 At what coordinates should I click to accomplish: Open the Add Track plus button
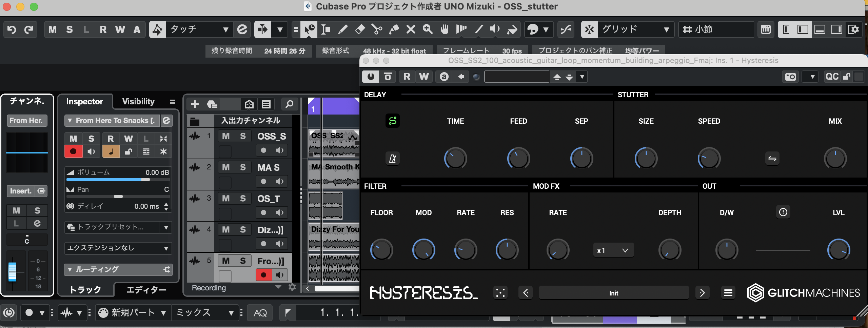point(195,104)
